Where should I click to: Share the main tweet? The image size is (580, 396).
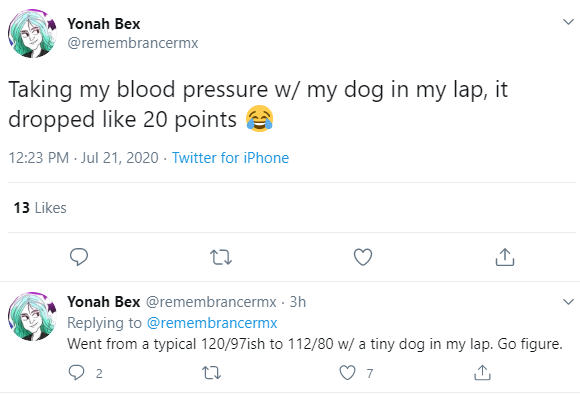[x=505, y=257]
